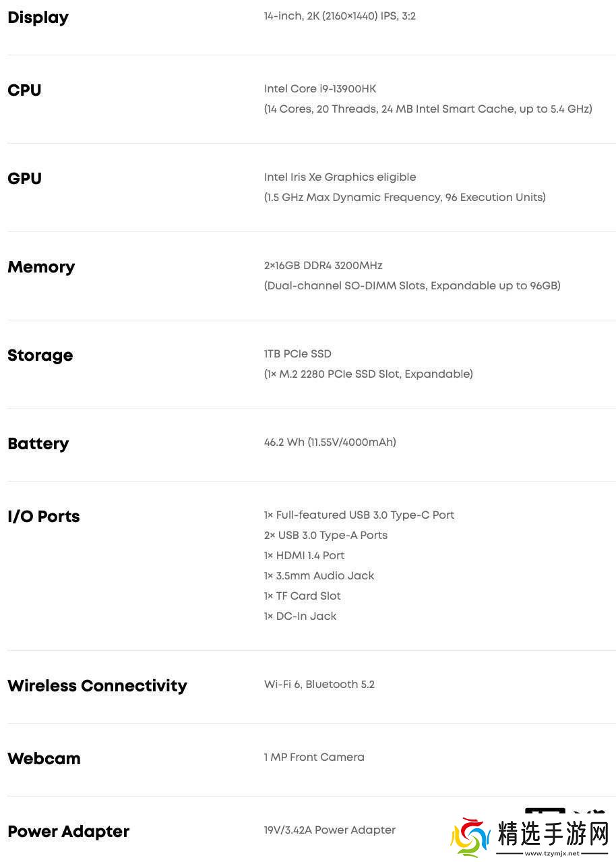Viewport: 616px width, 862px height.
Task: Click the Chinese watermark site name text
Action: point(553,834)
